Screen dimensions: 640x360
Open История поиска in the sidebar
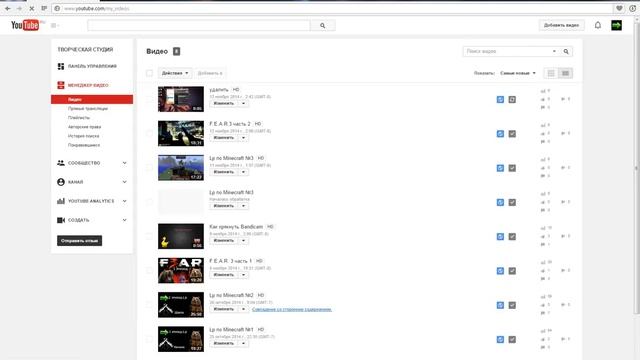click(x=84, y=136)
